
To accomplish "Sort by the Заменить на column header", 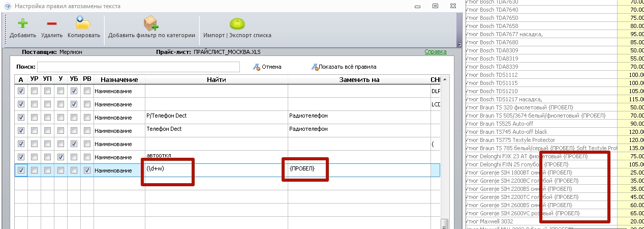I will (359, 80).
